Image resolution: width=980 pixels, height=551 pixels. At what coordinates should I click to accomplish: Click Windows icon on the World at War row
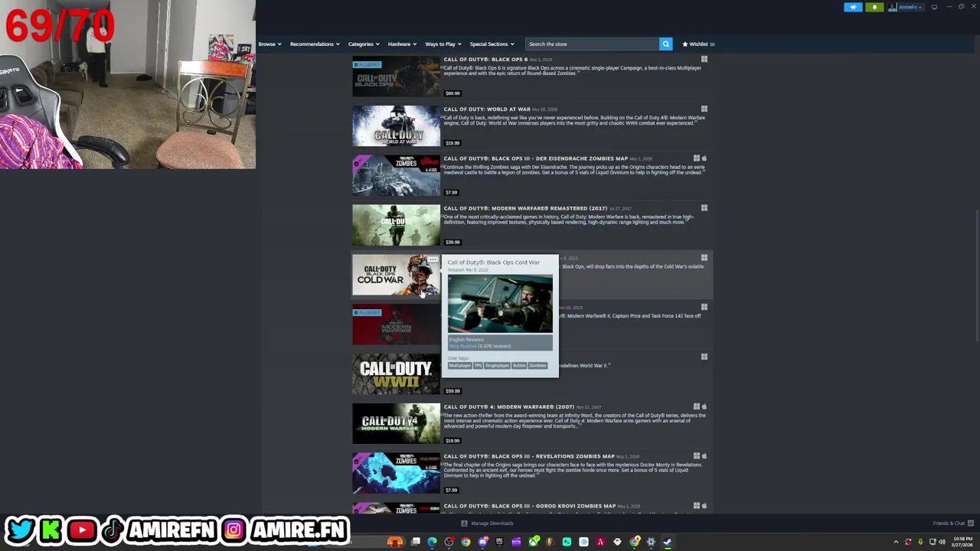(x=704, y=109)
